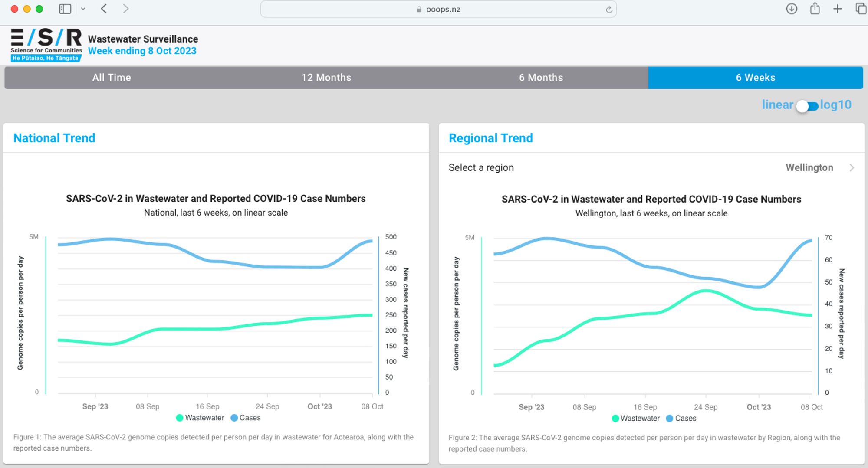Click the National chart title text

pyautogui.click(x=216, y=199)
